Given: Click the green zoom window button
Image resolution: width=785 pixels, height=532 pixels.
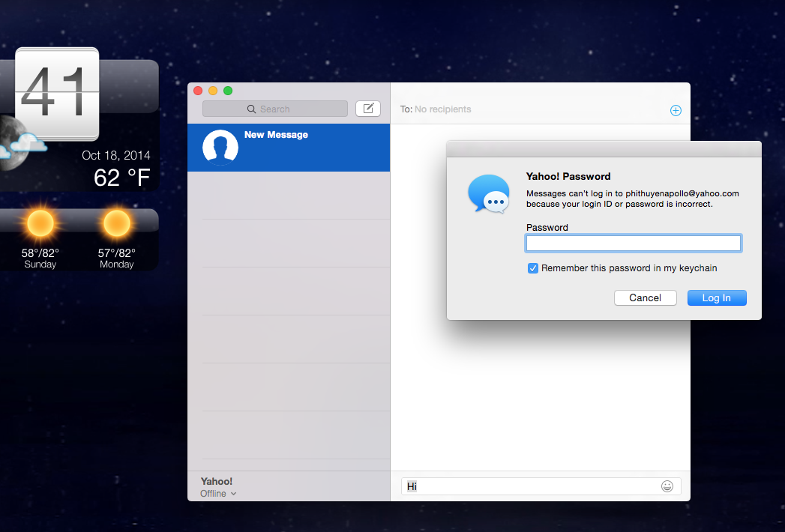Looking at the screenshot, I should [x=228, y=91].
